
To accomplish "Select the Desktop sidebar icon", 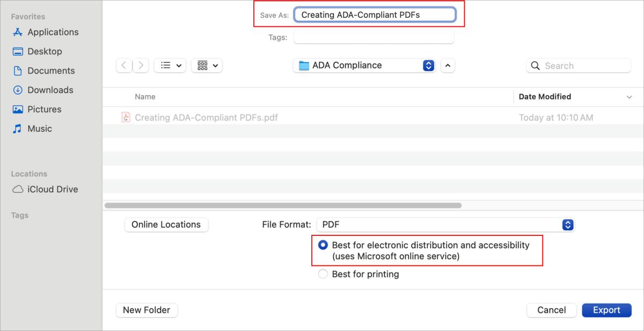I will tap(45, 51).
